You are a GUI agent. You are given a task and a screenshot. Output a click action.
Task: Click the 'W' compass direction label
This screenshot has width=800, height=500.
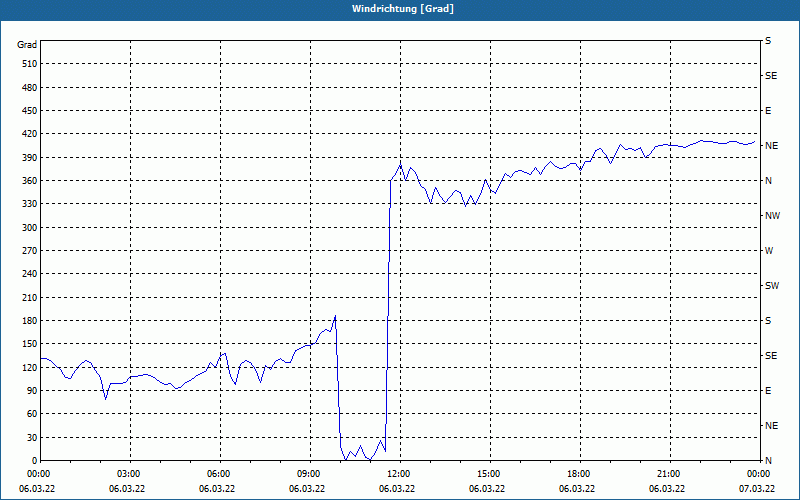(x=769, y=251)
